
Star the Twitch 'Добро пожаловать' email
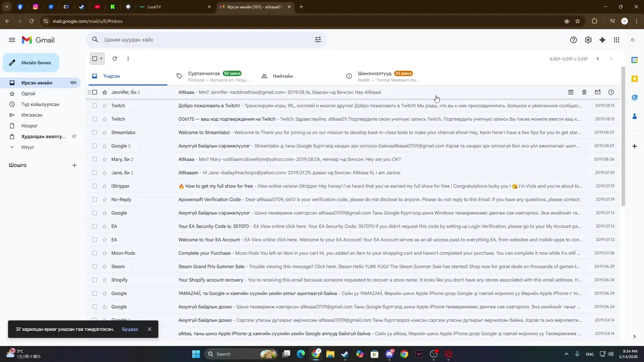(105, 106)
